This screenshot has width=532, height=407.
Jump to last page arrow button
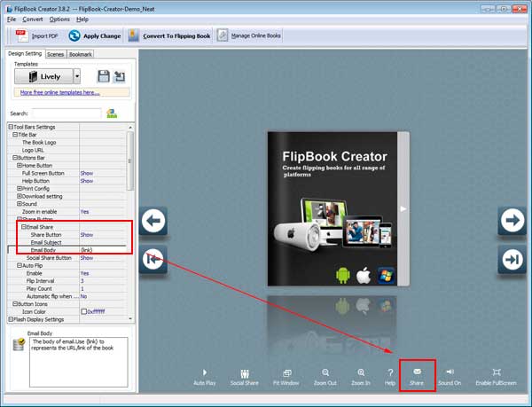[512, 260]
